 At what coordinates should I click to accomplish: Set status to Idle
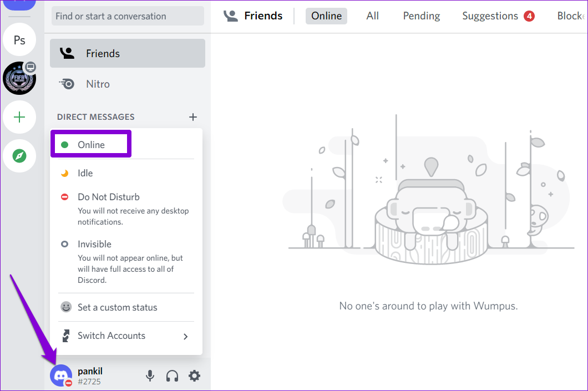(126, 173)
